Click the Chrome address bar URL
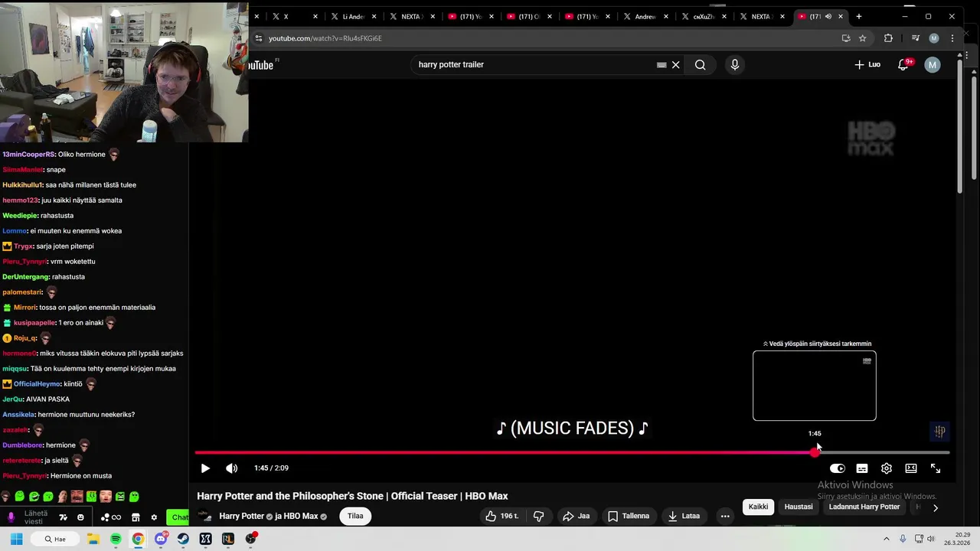The image size is (980, 551). coord(325,38)
